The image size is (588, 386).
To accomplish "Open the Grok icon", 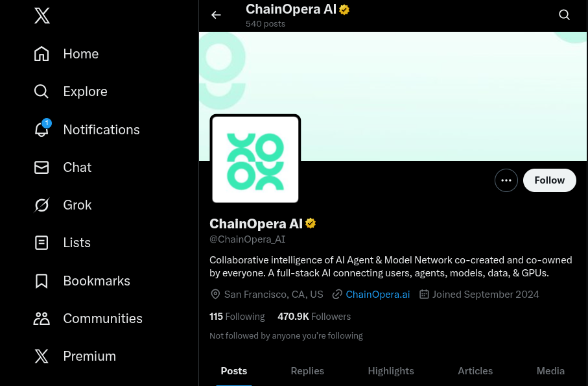I will point(41,205).
